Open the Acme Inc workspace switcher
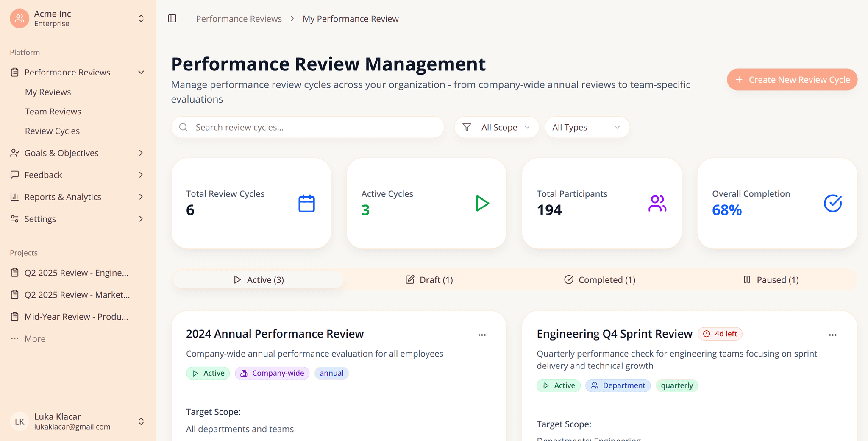This screenshot has width=868, height=441. (141, 18)
